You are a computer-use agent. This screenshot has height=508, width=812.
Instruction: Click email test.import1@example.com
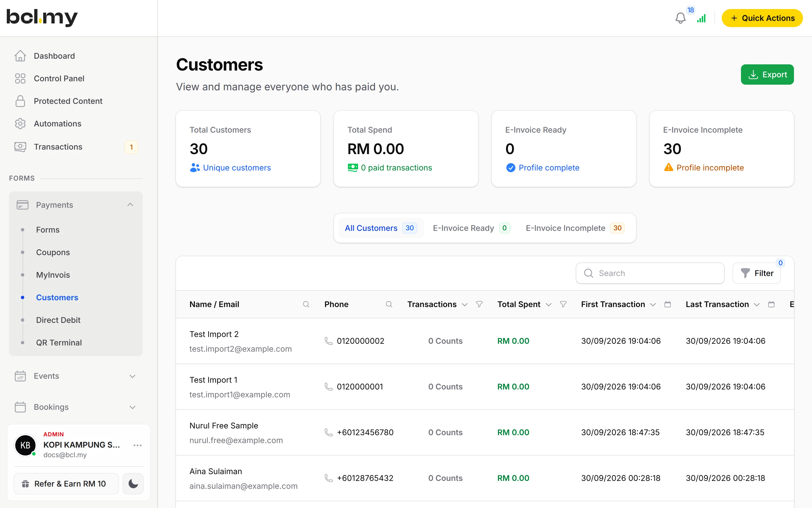240,395
